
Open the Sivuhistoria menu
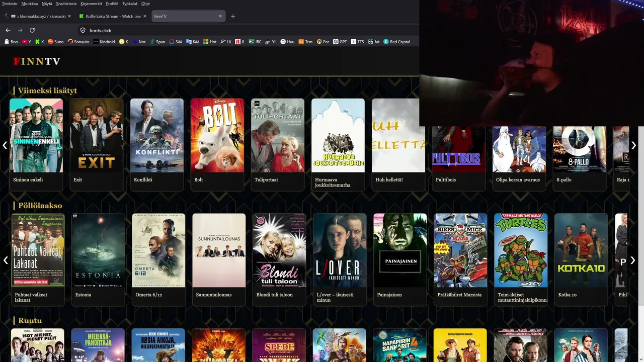pyautogui.click(x=66, y=4)
